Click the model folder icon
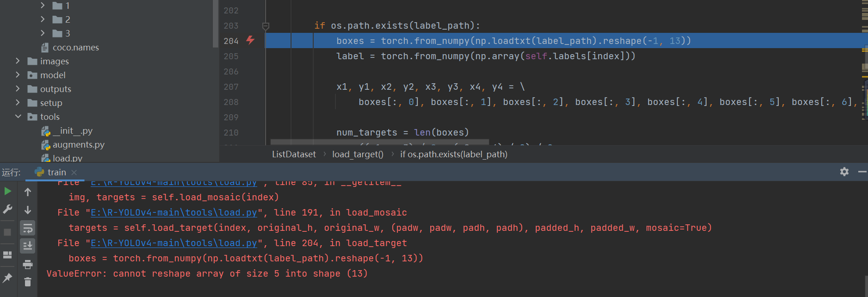The image size is (868, 297). click(32, 75)
